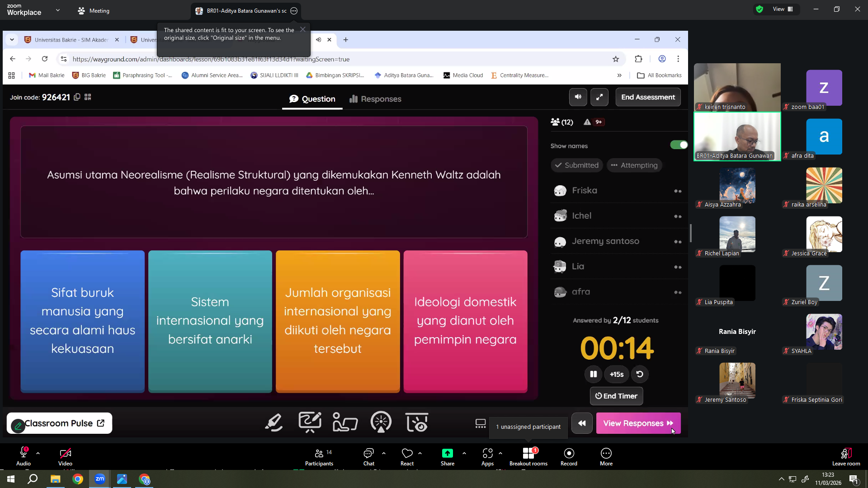868x488 pixels.
Task: Add 15 seconds with +15s
Action: pyautogui.click(x=617, y=374)
